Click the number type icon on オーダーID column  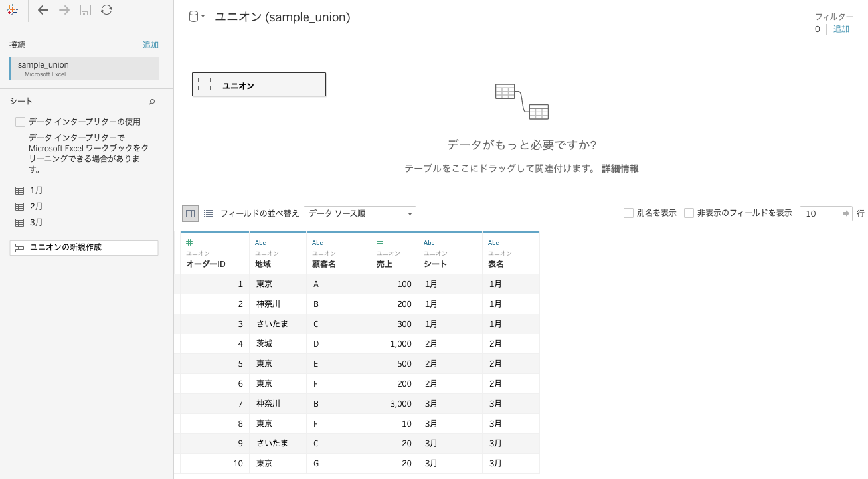(189, 242)
